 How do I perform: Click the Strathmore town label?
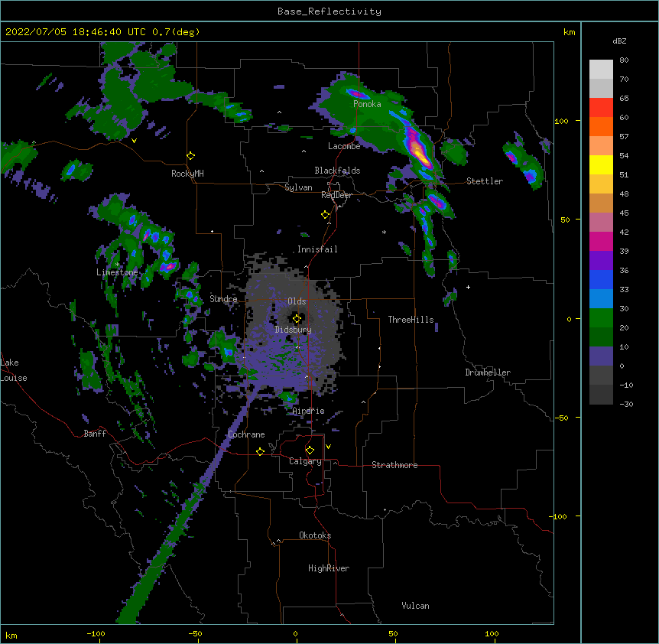(394, 465)
